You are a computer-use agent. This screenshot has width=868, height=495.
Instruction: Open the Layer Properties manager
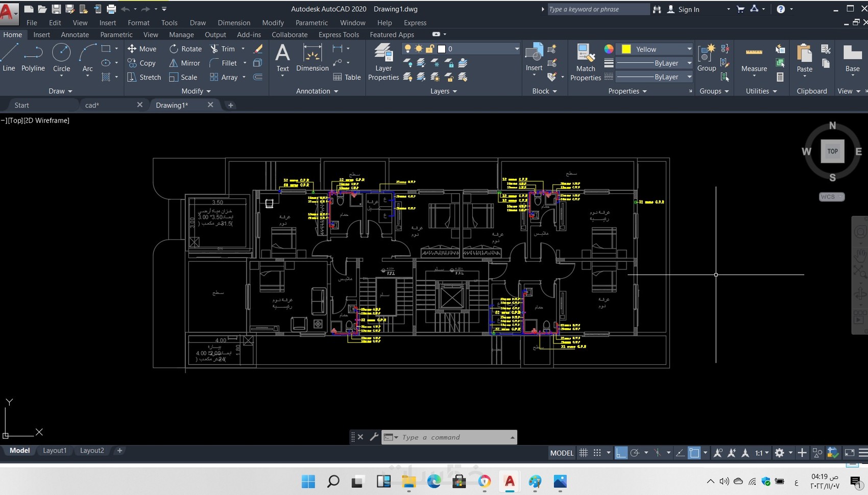click(x=383, y=62)
